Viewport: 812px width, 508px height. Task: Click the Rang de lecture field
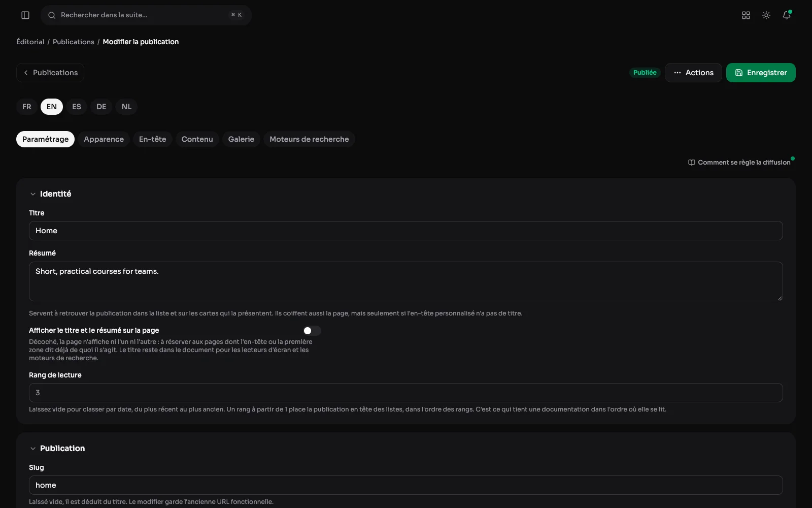click(406, 393)
